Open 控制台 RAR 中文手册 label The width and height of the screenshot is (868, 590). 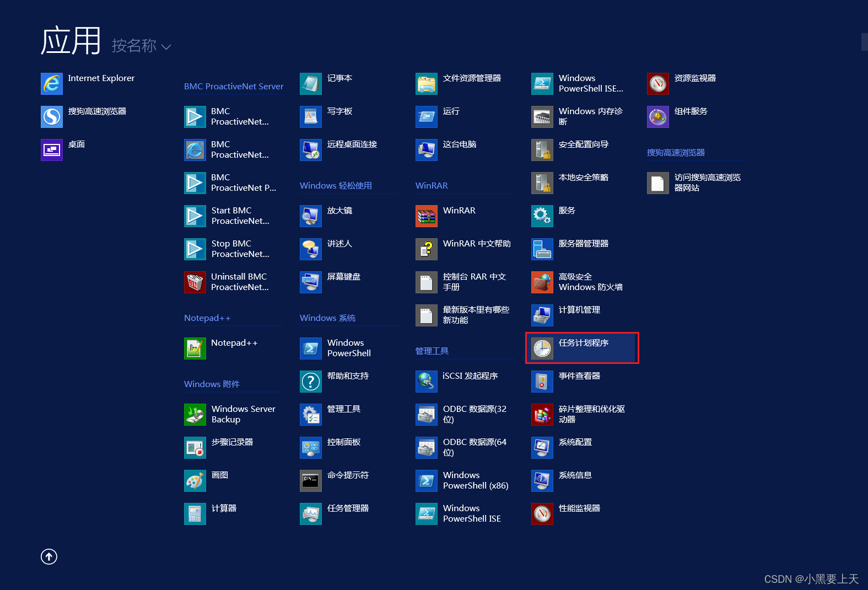475,282
